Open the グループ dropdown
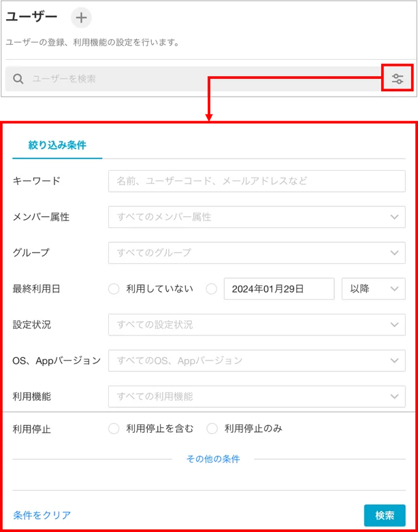This screenshot has height=532, width=418. pyautogui.click(x=257, y=253)
